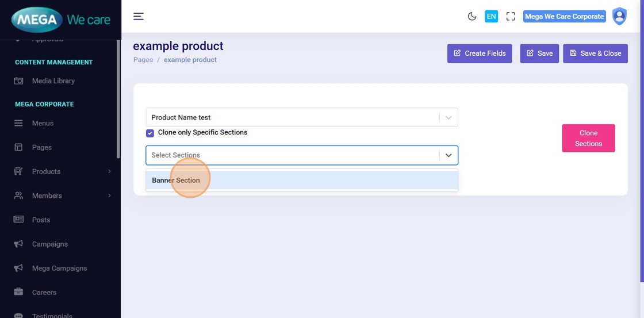Click the Posts newspaper icon
Image resolution: width=644 pixels, height=318 pixels.
[18, 220]
